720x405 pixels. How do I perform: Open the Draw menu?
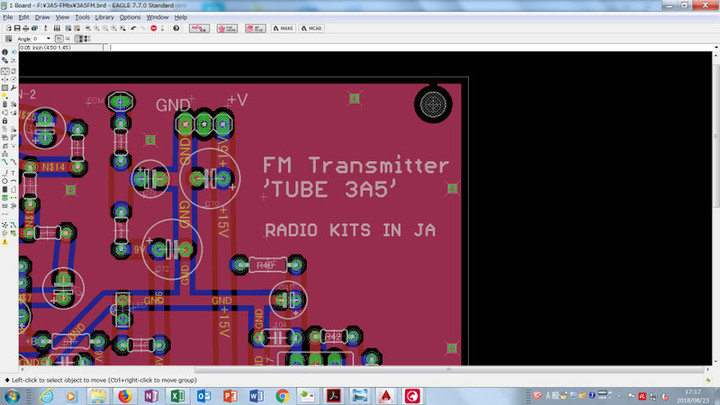pos(42,17)
